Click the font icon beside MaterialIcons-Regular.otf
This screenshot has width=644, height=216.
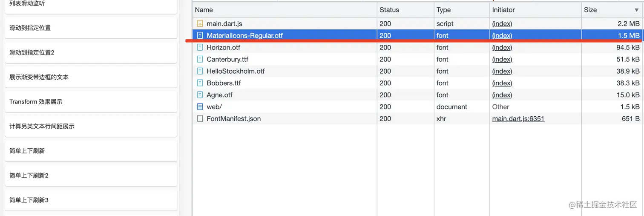pyautogui.click(x=200, y=36)
